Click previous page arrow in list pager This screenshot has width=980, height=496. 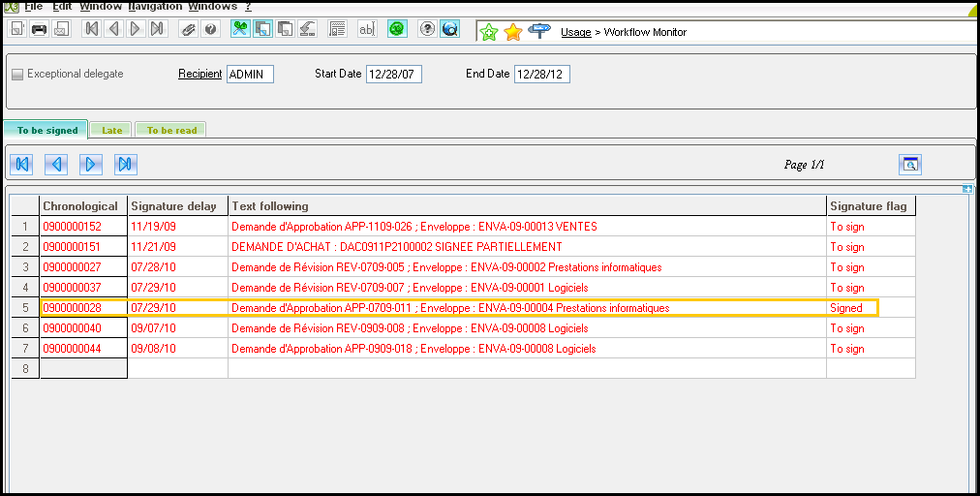tap(56, 164)
